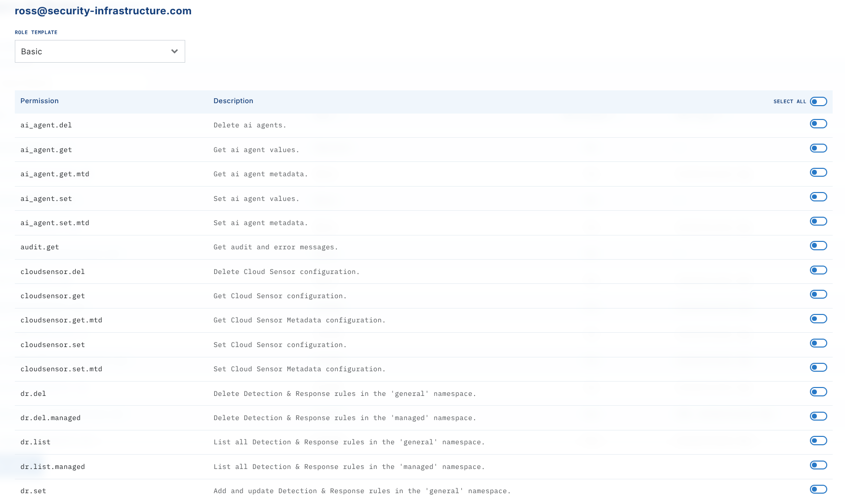Screen dimensions: 845x504
Task: Toggle audit.get permission on
Action: click(818, 246)
